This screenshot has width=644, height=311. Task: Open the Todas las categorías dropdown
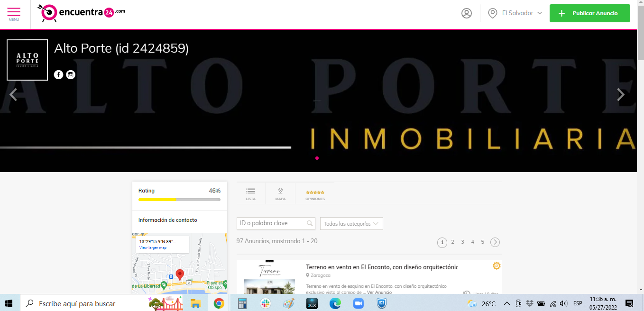pos(351,223)
